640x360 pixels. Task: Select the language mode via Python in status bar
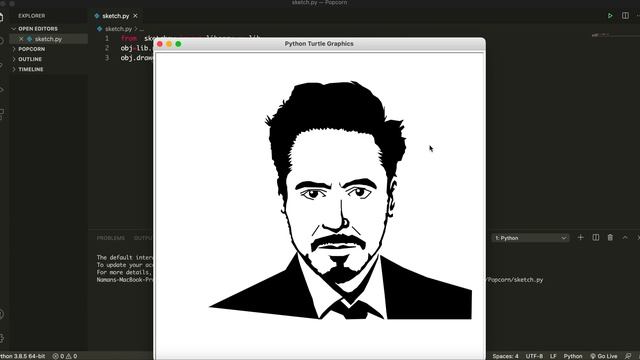click(x=573, y=356)
